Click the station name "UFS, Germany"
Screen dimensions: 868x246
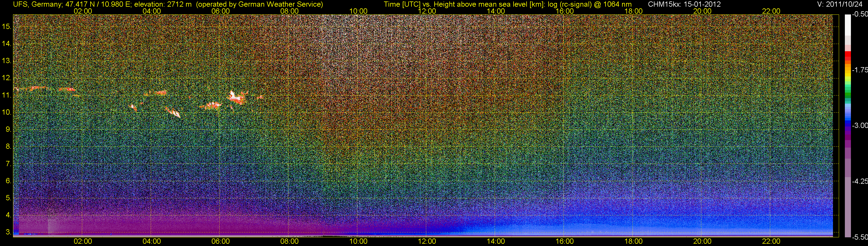click(x=37, y=4)
